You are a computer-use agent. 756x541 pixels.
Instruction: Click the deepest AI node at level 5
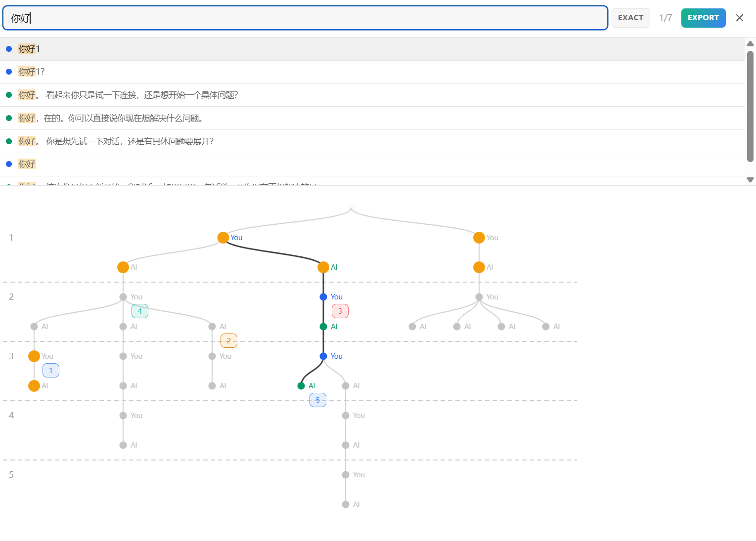[345, 504]
